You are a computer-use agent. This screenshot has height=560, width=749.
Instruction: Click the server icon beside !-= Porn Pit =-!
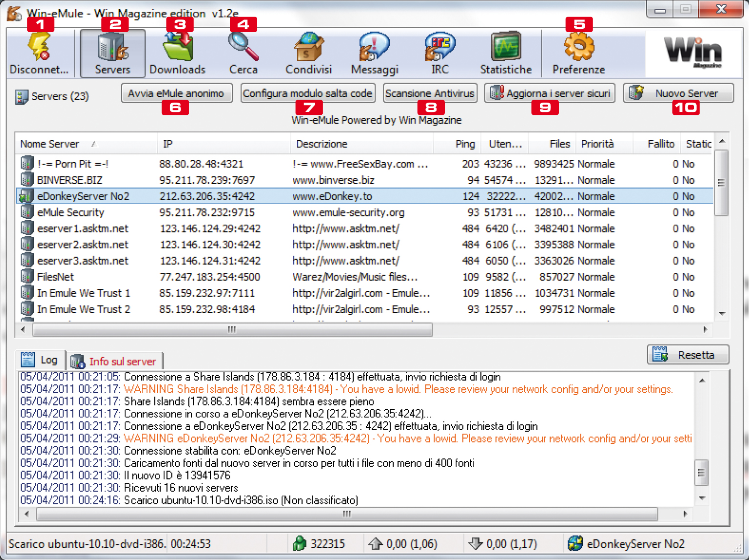(x=27, y=164)
